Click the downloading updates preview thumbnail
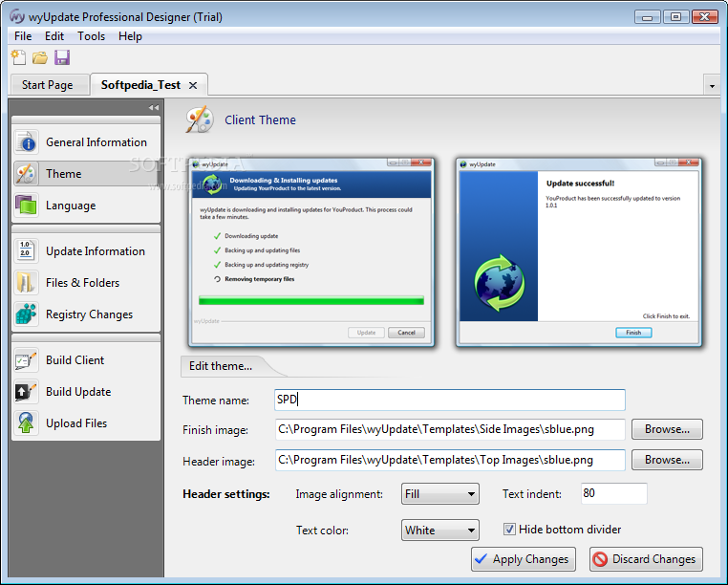 click(x=311, y=251)
